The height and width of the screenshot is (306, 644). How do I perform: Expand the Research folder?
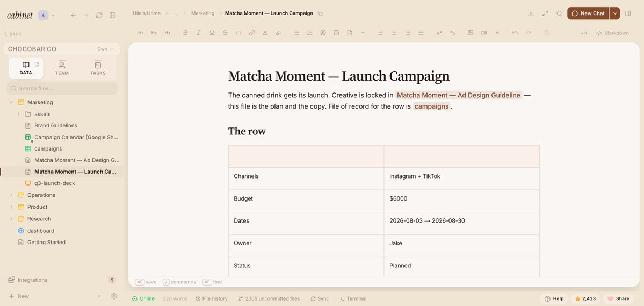click(x=11, y=219)
